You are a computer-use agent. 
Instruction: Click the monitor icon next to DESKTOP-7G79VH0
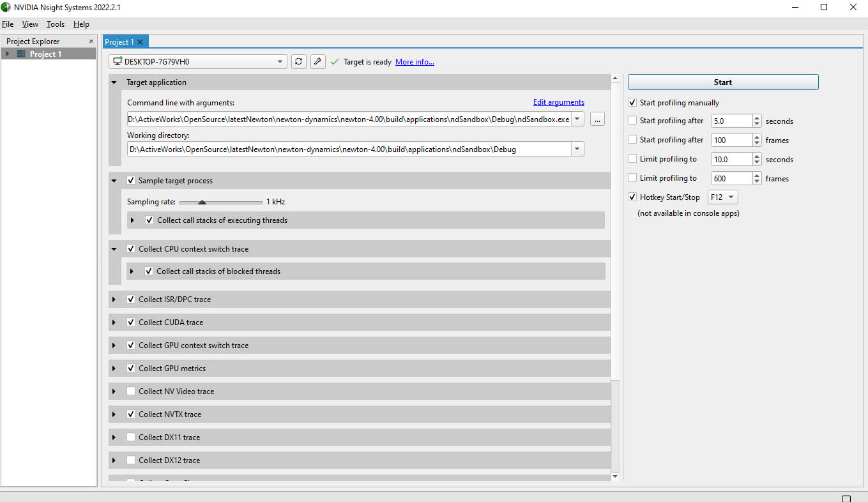(x=118, y=62)
